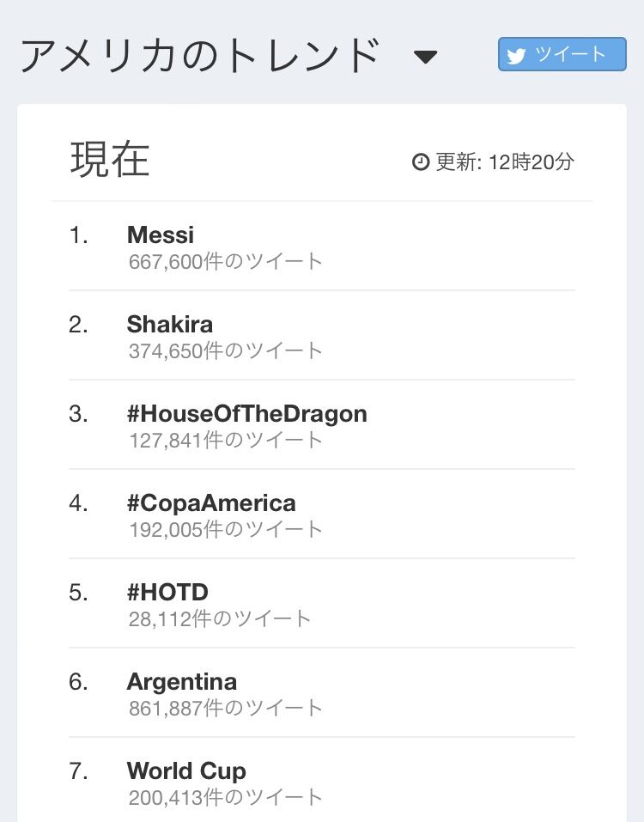Screen dimensions: 644x822
Task: Select the World Cup trend
Action: [186, 770]
